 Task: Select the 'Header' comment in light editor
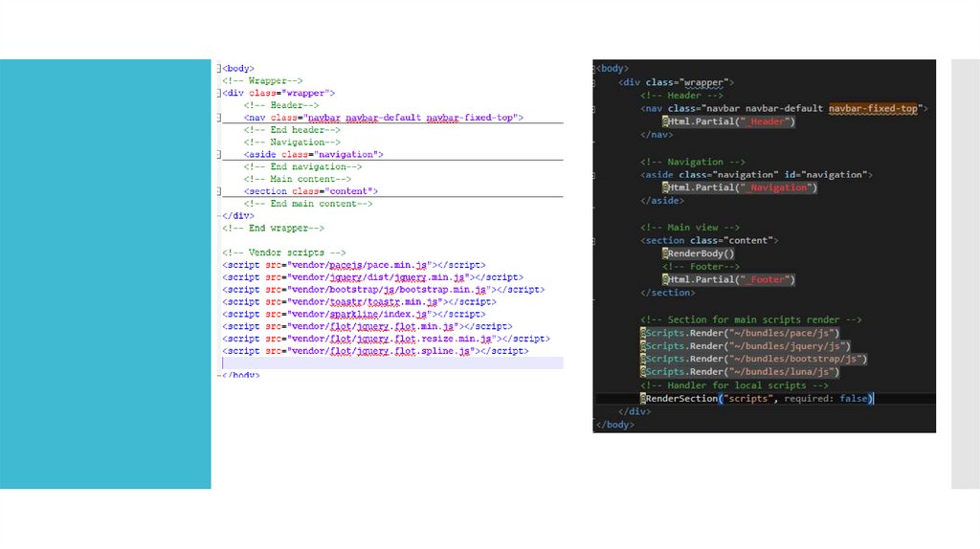(281, 105)
